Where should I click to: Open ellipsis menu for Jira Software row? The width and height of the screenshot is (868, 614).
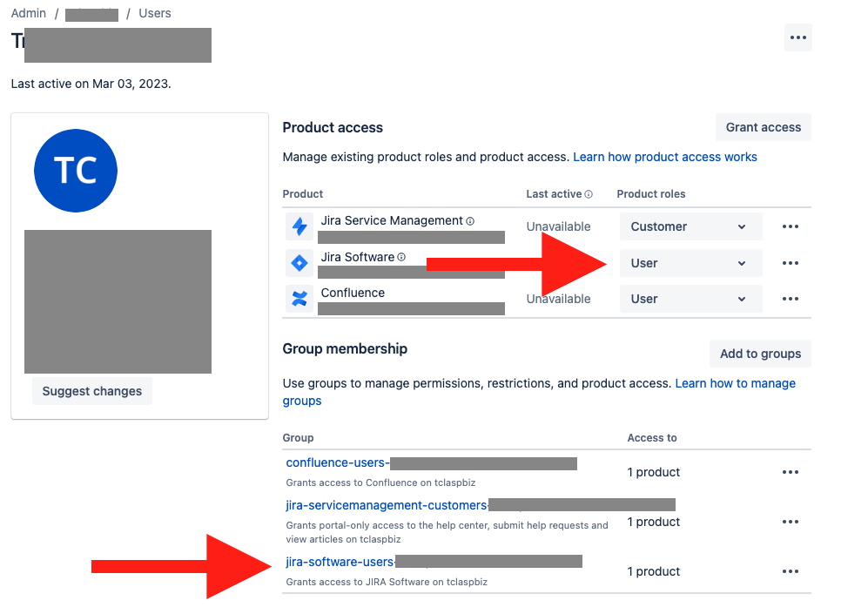coord(790,263)
